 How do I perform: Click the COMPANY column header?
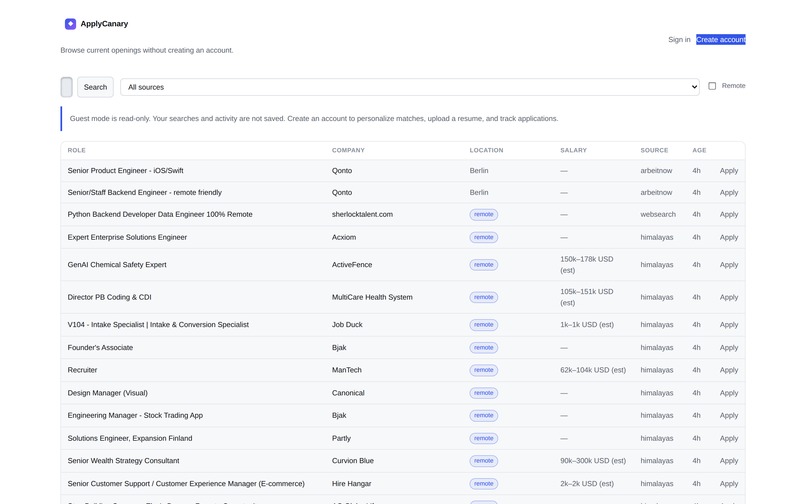point(348,150)
